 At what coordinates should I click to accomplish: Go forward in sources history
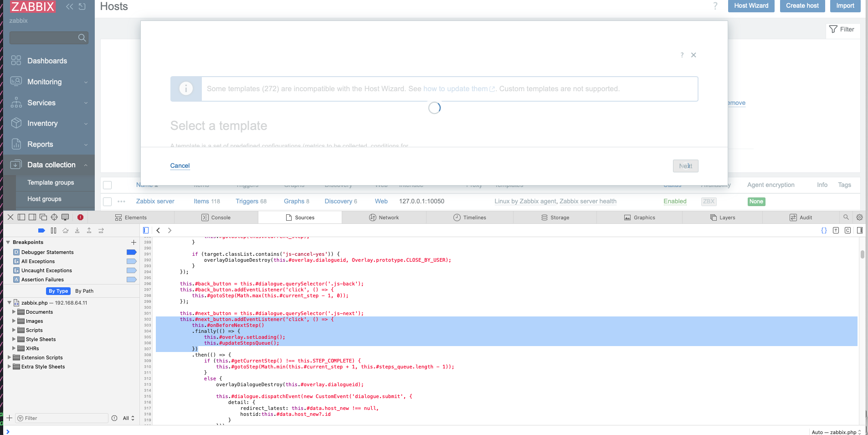[169, 230]
